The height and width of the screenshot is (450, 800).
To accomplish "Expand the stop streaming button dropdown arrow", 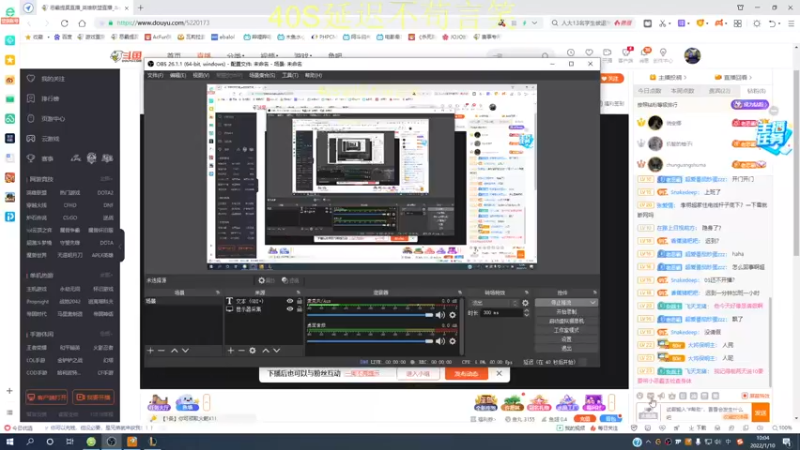I will [593, 303].
